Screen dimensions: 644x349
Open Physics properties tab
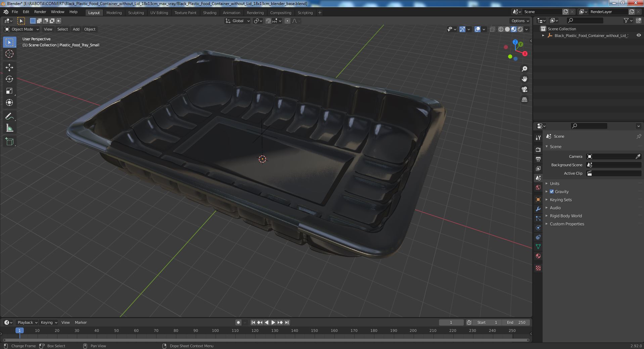point(538,228)
